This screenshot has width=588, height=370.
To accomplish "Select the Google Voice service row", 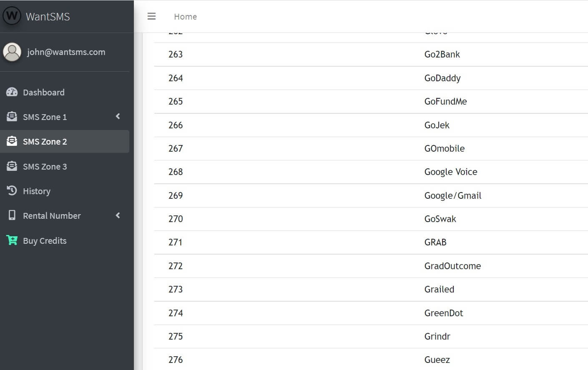I will point(450,172).
